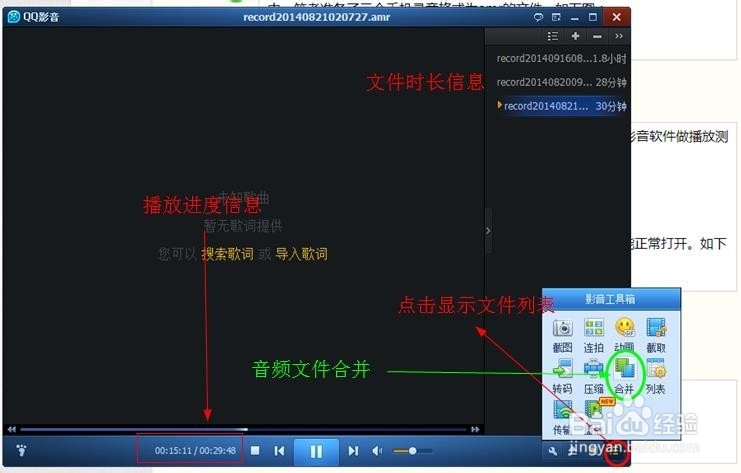Remove file with the playlist minus icon
Screen dimensions: 741x473
coord(597,36)
